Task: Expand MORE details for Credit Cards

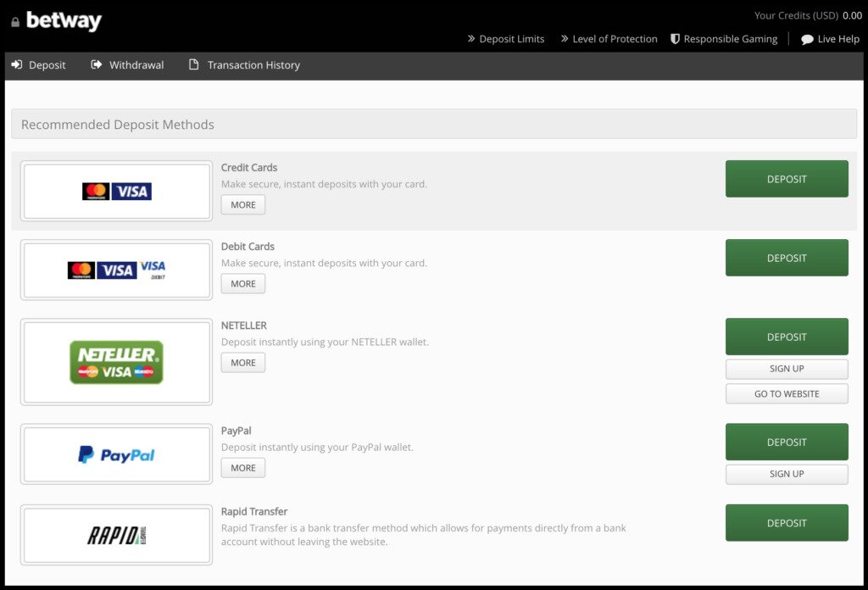Action: pyautogui.click(x=243, y=205)
